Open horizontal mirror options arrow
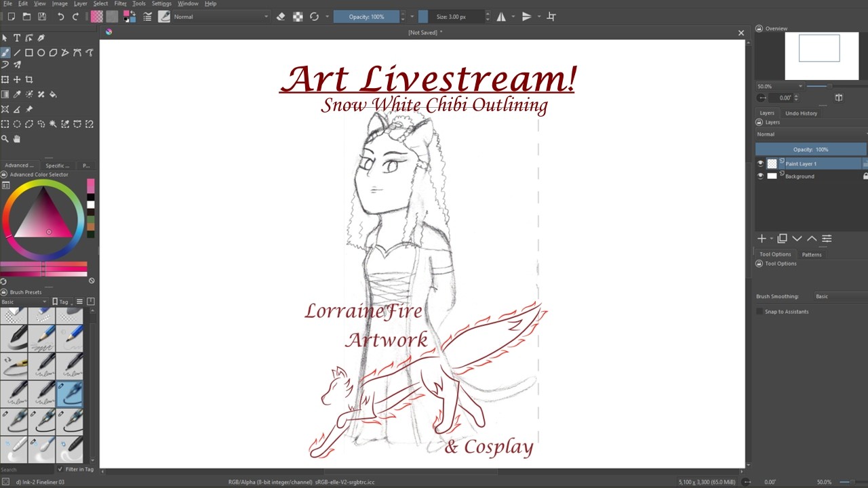This screenshot has width=868, height=488. pos(513,16)
